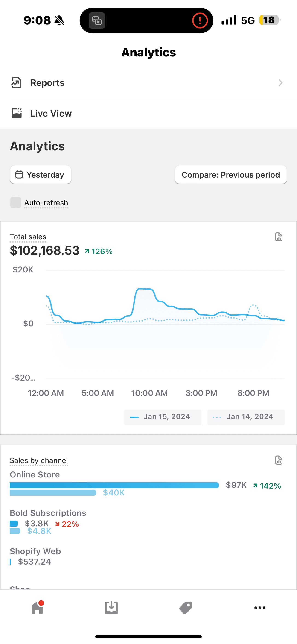Image resolution: width=297 pixels, height=644 pixels.
Task: Expand Reports with the chevron
Action: pyautogui.click(x=280, y=83)
